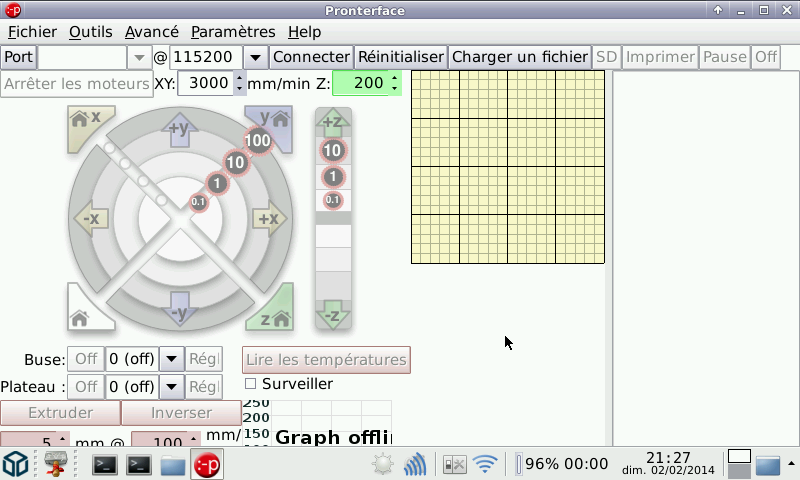Toggle the Buse heater Off button
The width and height of the screenshot is (800, 480).
(x=86, y=359)
